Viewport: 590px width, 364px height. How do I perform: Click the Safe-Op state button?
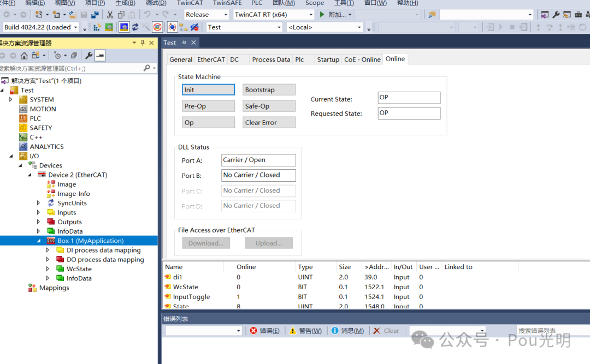[269, 106]
